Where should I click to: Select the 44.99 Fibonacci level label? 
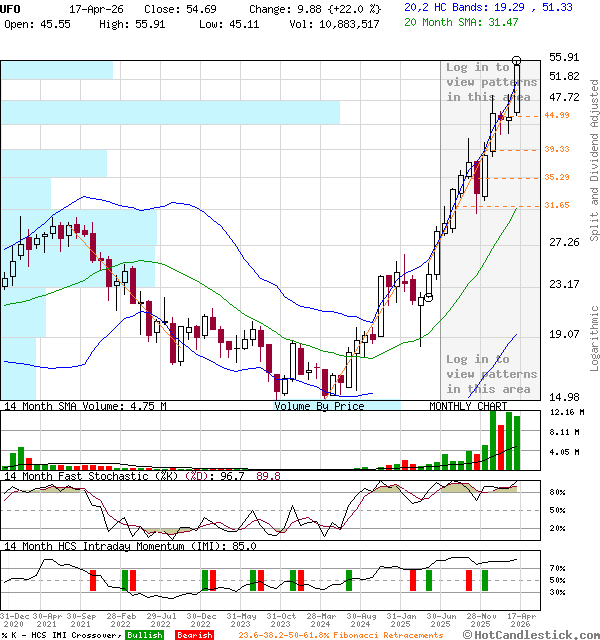556,116
